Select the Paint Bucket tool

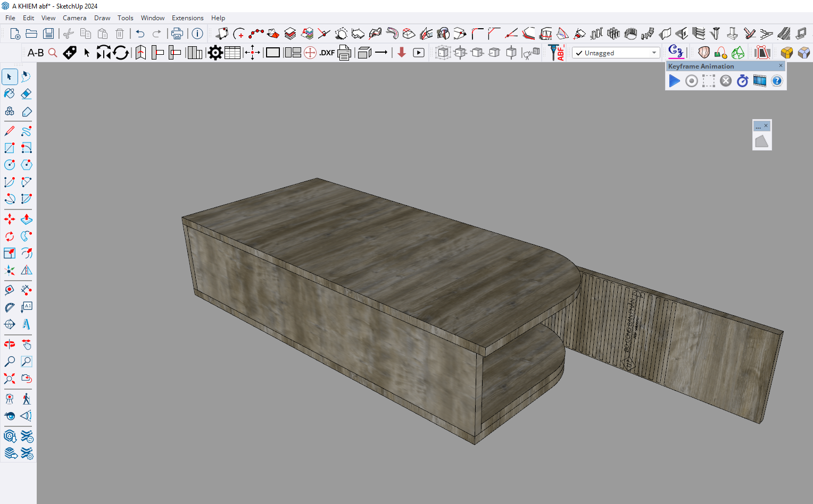(10, 94)
